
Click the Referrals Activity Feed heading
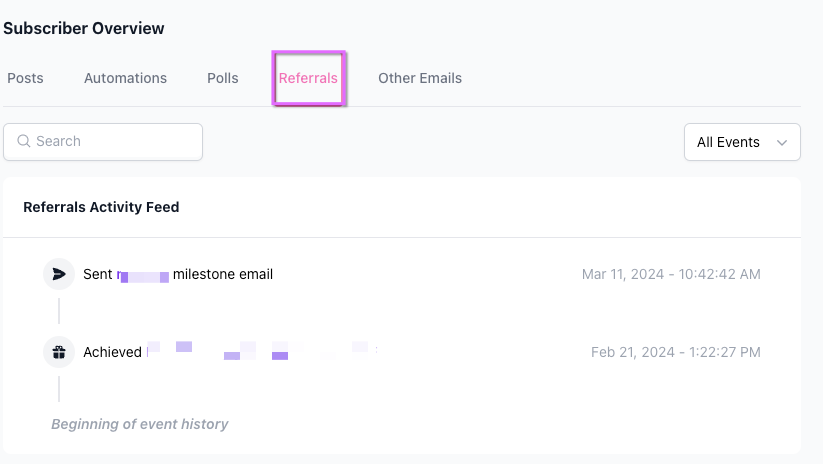(x=101, y=207)
